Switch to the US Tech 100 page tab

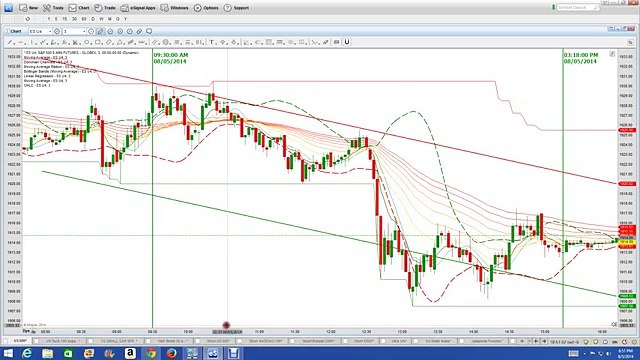click(x=61, y=341)
